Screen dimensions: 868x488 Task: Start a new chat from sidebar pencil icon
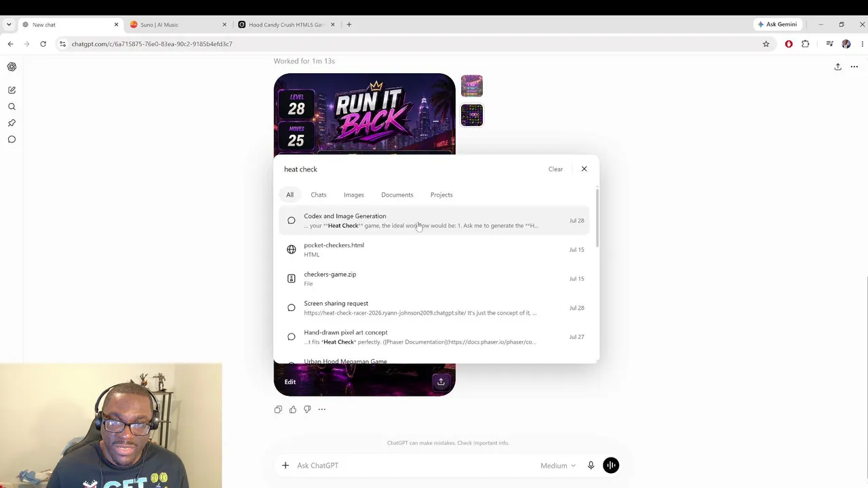point(12,90)
